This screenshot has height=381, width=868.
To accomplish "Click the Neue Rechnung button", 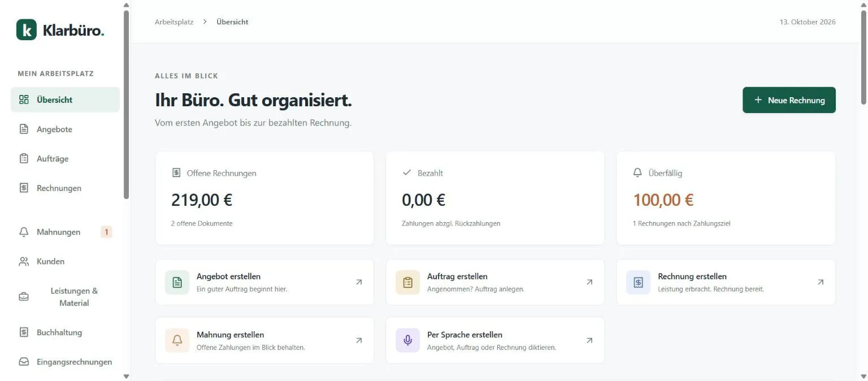I will pyautogui.click(x=789, y=100).
